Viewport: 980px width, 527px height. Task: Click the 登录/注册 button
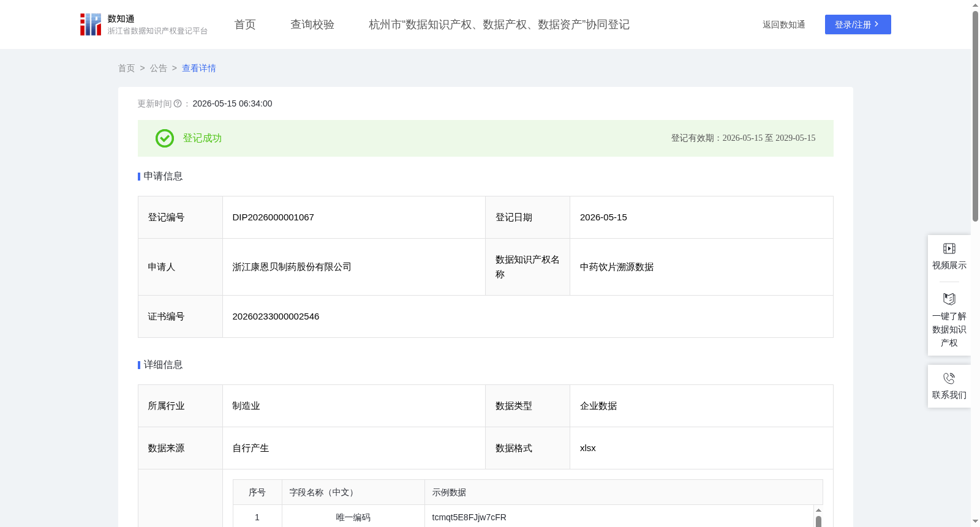858,24
